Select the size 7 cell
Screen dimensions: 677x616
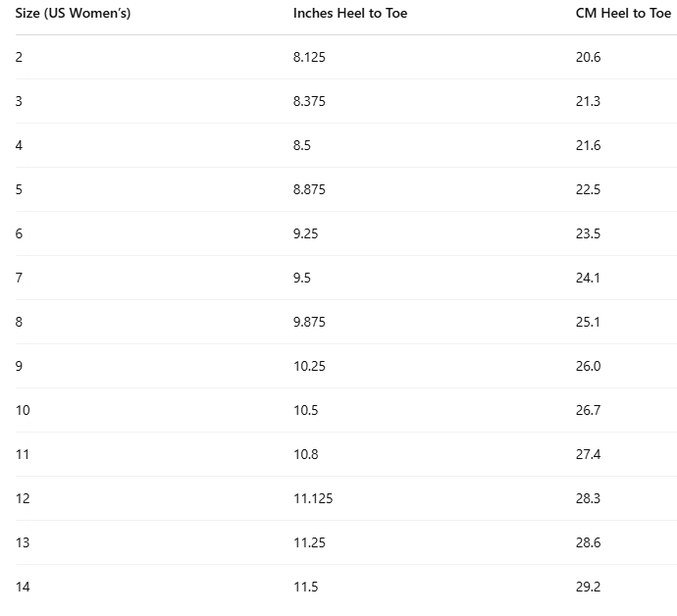click(19, 278)
